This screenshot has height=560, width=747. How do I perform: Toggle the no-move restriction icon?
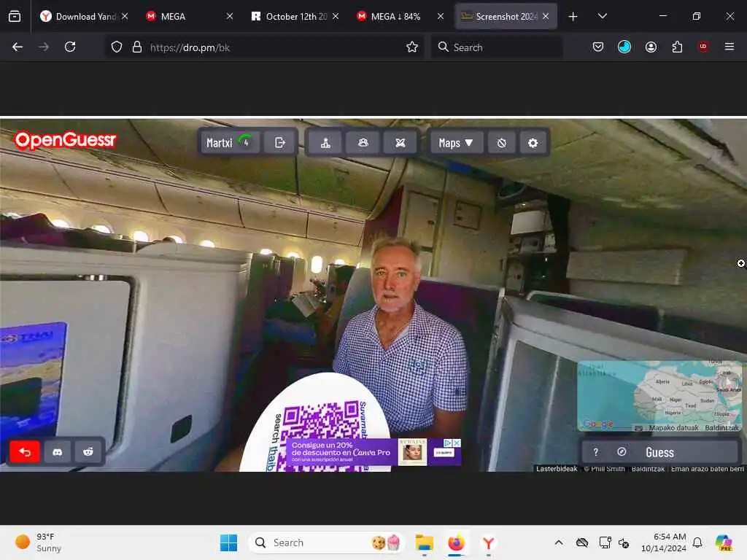point(502,142)
